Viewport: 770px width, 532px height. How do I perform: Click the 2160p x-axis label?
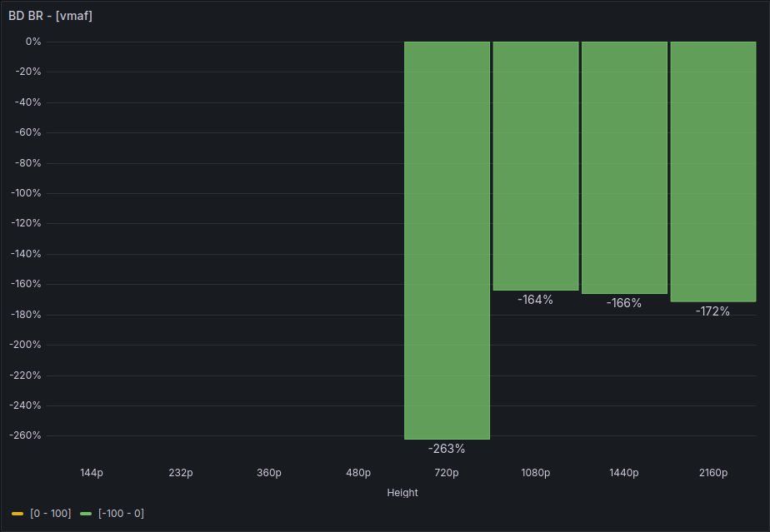point(713,473)
